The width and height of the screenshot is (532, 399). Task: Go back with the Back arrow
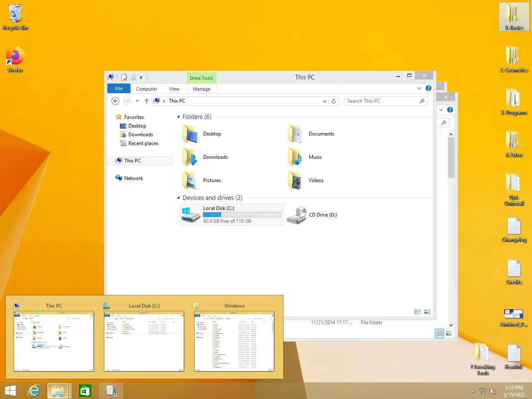pyautogui.click(x=116, y=101)
